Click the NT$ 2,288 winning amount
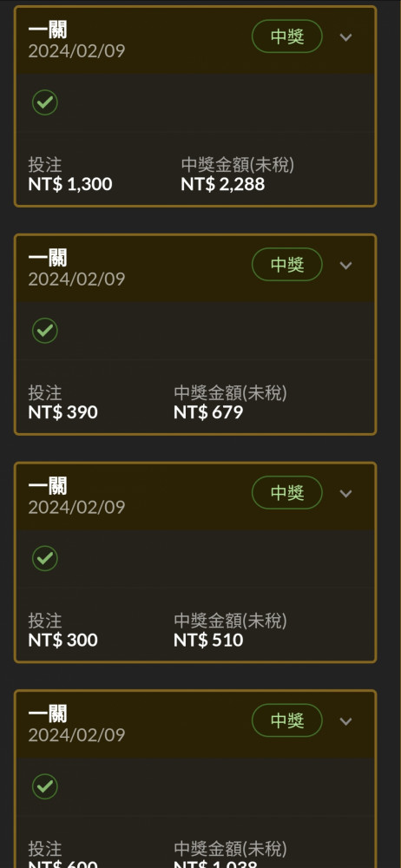401x868 pixels. tap(223, 184)
